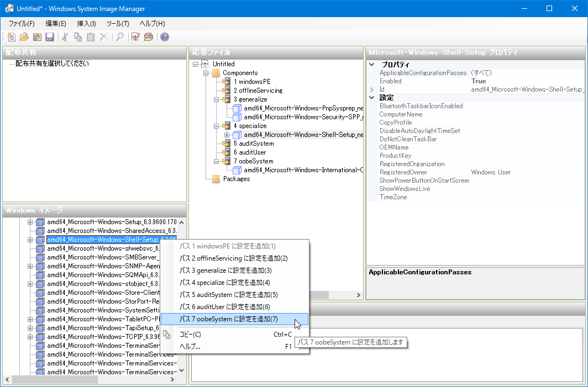Click the 5 auditSystem pass icon
This screenshot has height=387, width=588.
click(226, 144)
